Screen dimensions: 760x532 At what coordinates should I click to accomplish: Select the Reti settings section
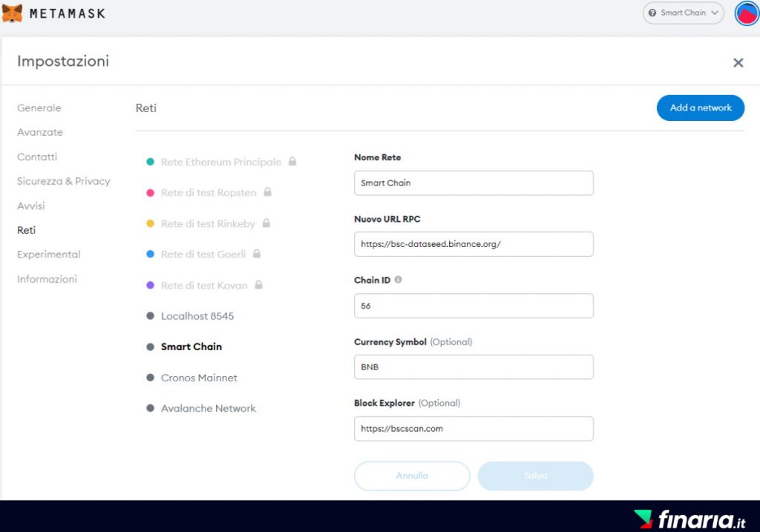(x=26, y=230)
